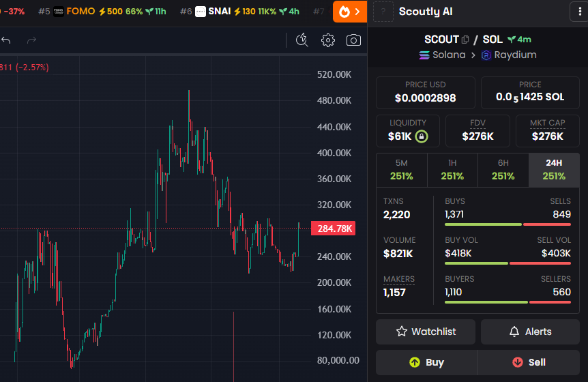Screen dimensions: 588x382
Task: Click the 4m pair age indicator
Action: (519, 40)
